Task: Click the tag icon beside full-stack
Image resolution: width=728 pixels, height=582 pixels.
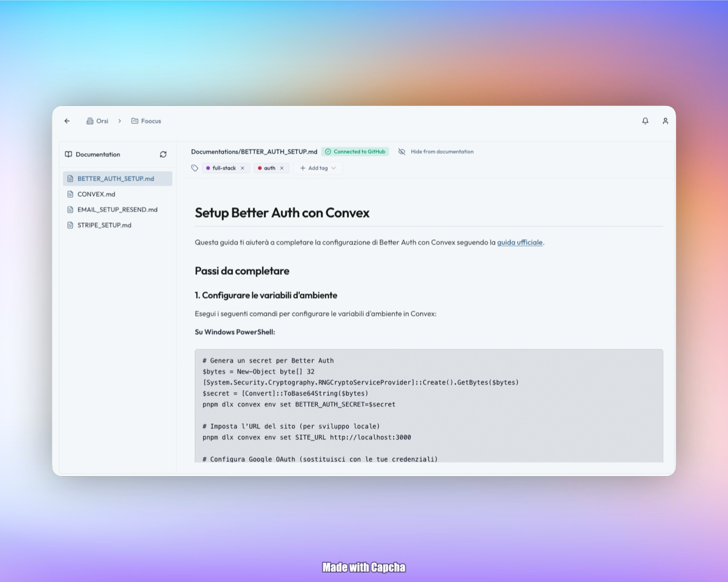Action: tap(195, 168)
